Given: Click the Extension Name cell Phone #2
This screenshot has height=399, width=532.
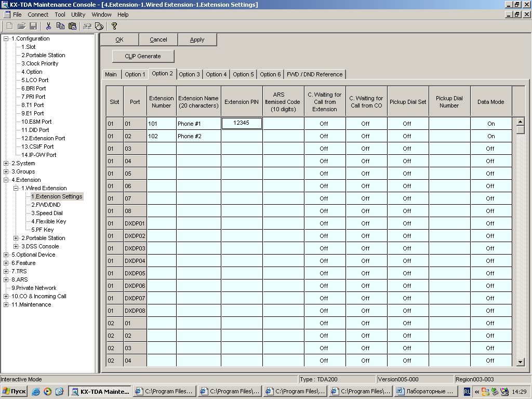Looking at the screenshot, I should click(198, 136).
